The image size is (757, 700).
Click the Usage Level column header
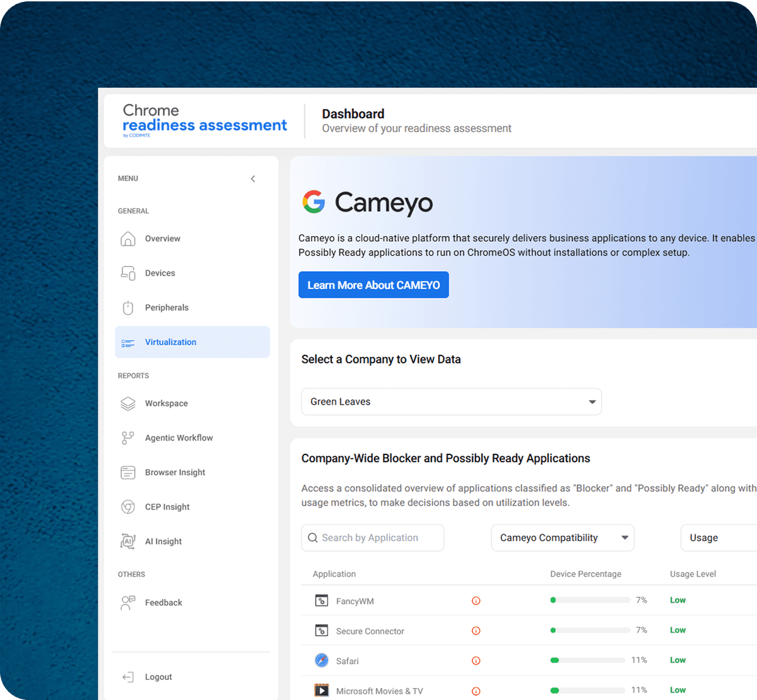click(x=693, y=574)
